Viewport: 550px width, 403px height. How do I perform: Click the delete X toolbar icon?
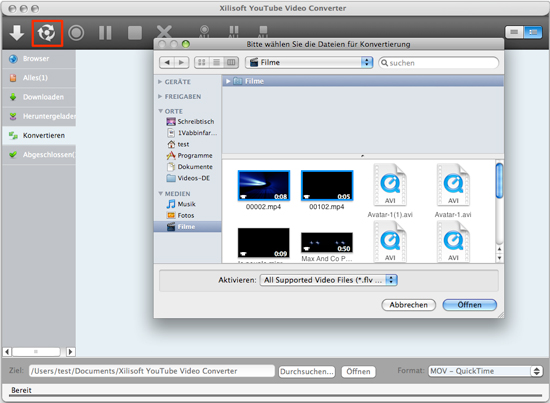click(x=164, y=32)
